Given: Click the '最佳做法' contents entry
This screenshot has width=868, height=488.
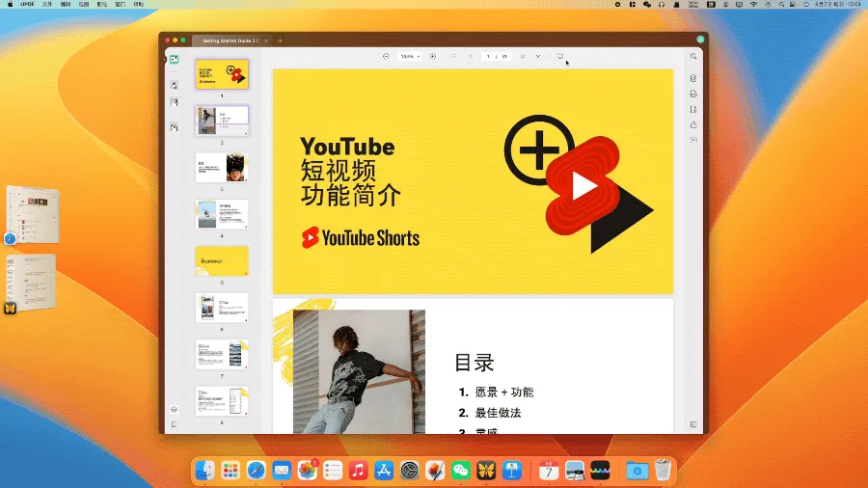Looking at the screenshot, I should [x=498, y=413].
